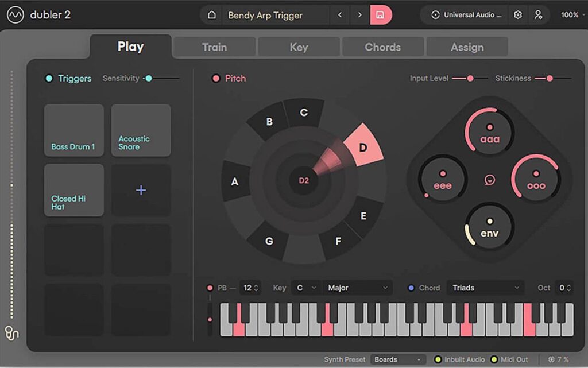Viewport: 588px width, 368px height.
Task: Click the Stickiness slider handle
Action: coord(550,78)
